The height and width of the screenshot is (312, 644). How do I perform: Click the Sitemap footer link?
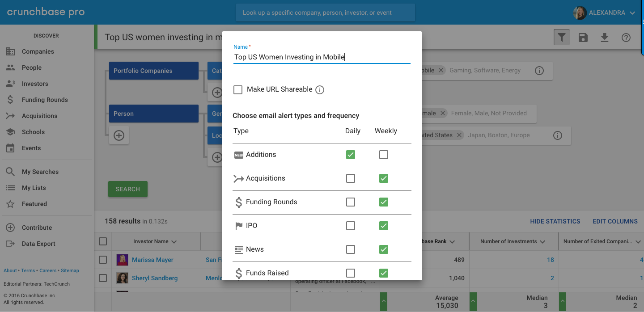(70, 270)
